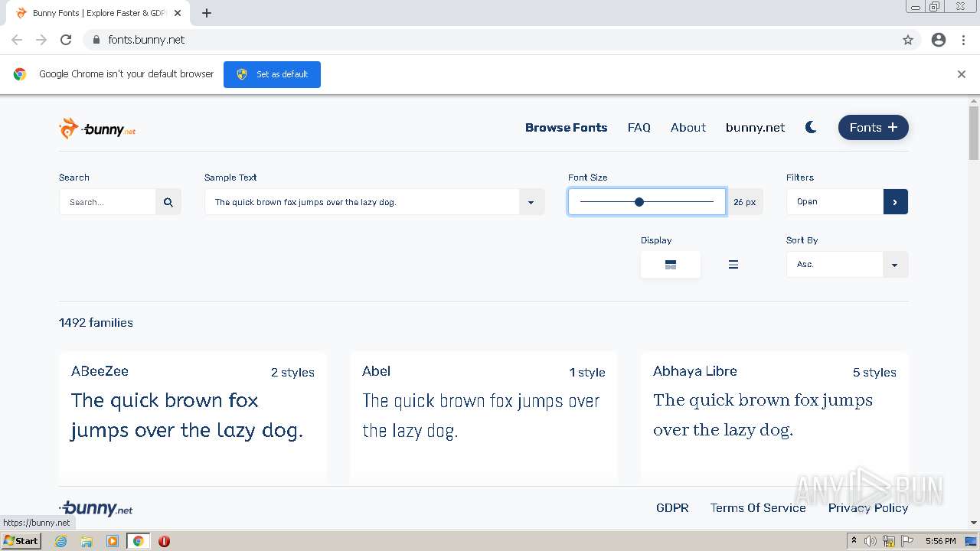Click the volume speaker tray icon
The image size is (980, 551).
pyautogui.click(x=871, y=541)
